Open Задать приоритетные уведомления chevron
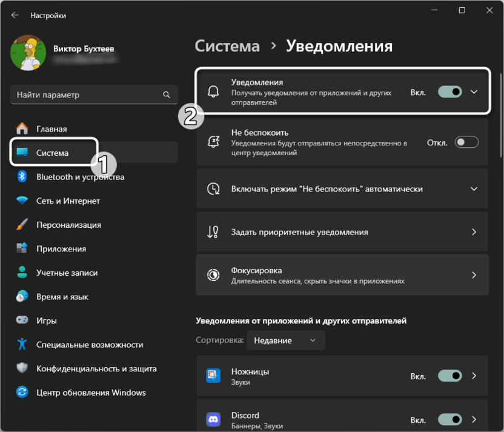Viewport: 504px width, 432px height. [x=474, y=231]
